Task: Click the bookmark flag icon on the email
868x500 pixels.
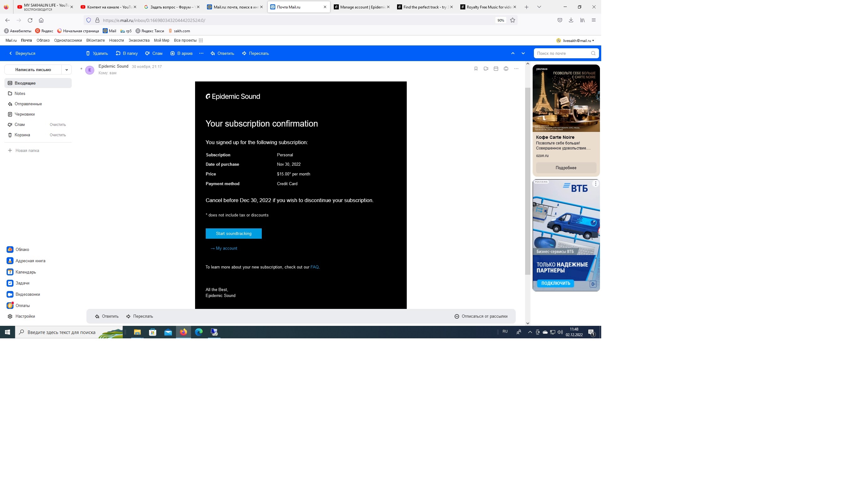Action: (x=476, y=69)
